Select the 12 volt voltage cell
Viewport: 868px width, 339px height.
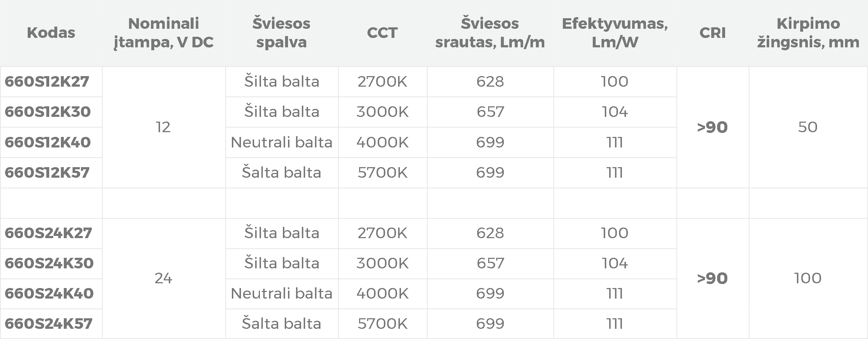[163, 127]
